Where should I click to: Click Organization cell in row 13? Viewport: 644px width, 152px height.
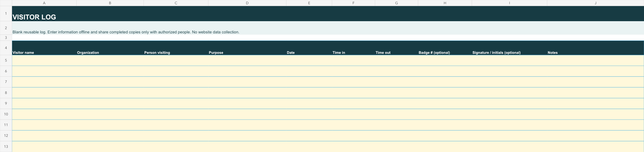coord(110,147)
